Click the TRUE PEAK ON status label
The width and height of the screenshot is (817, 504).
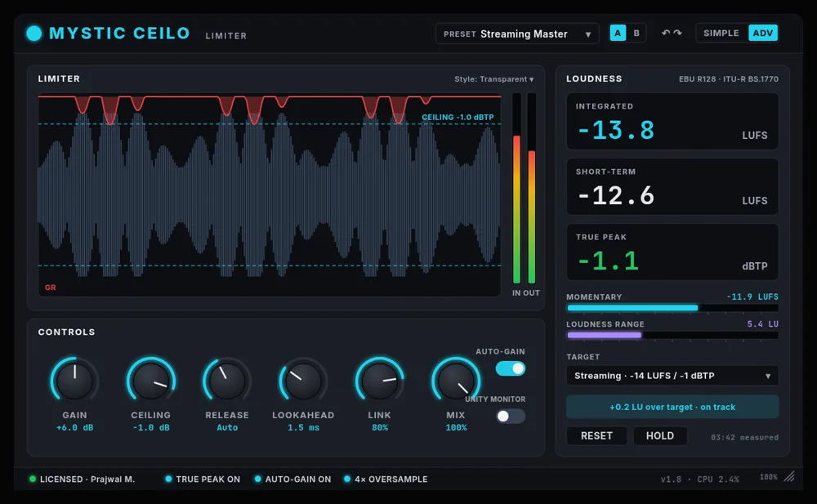[208, 479]
